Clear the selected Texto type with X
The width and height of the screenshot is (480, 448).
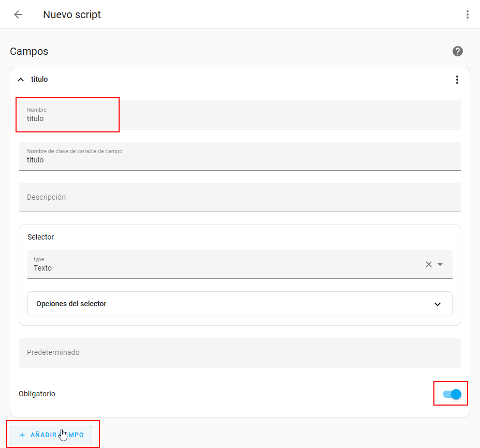pos(428,264)
